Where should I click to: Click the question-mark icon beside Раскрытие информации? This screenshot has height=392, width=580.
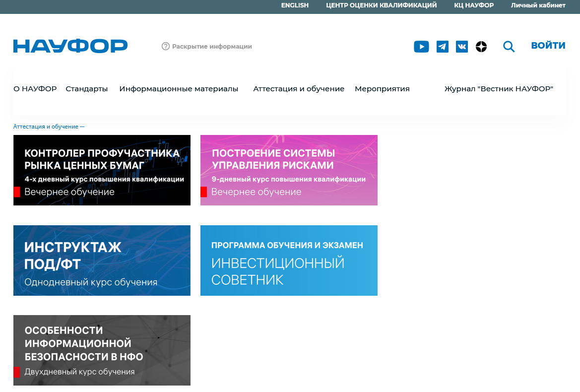coord(165,46)
